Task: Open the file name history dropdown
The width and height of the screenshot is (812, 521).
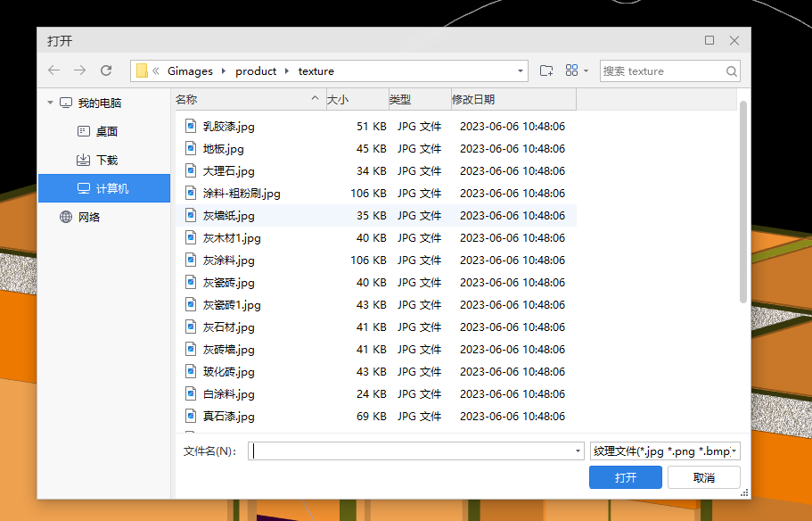Action: [578, 451]
